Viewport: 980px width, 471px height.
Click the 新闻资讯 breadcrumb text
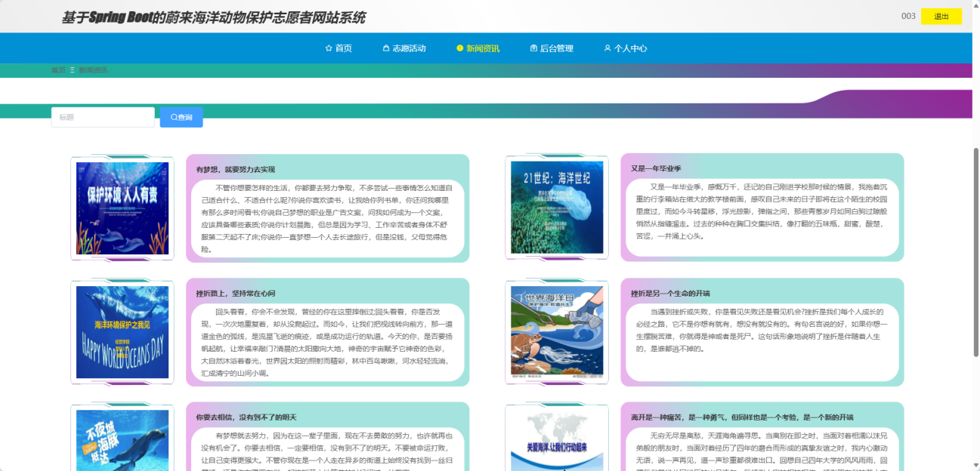[x=94, y=70]
